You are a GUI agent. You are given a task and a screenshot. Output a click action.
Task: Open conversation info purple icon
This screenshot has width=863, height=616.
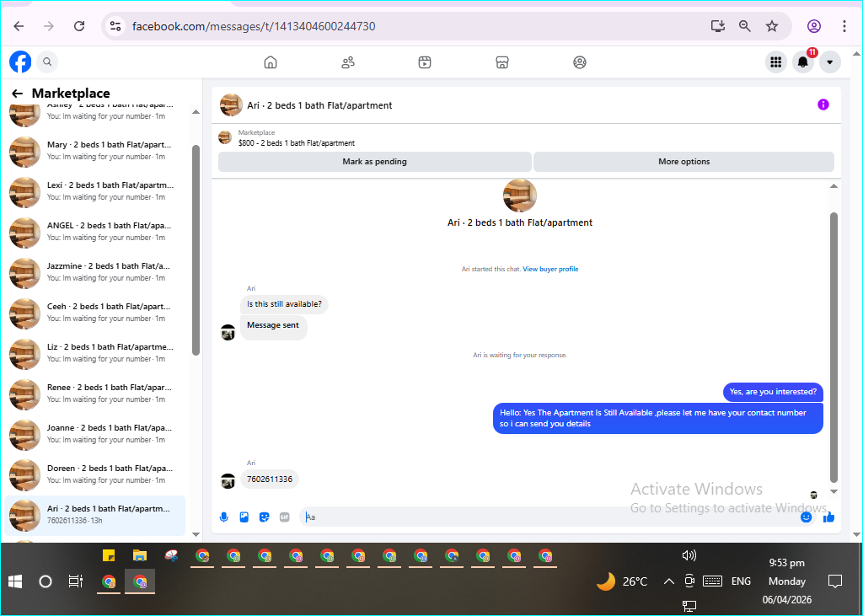(x=823, y=104)
